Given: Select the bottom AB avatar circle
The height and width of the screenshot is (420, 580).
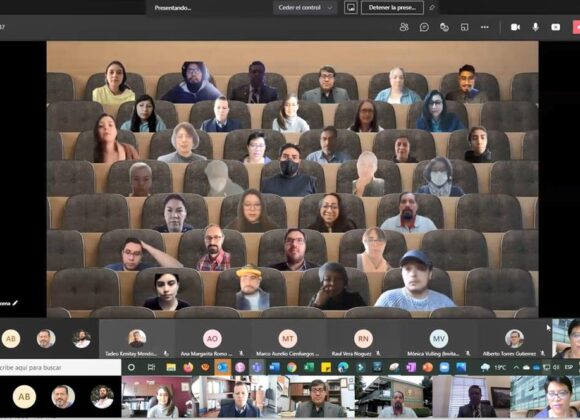Looking at the screenshot, I should click(x=24, y=397).
